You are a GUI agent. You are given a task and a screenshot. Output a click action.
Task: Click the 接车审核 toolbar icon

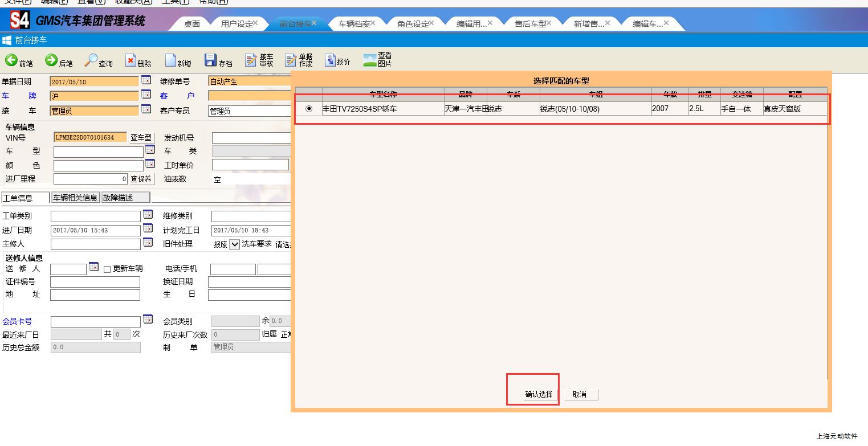coord(251,60)
